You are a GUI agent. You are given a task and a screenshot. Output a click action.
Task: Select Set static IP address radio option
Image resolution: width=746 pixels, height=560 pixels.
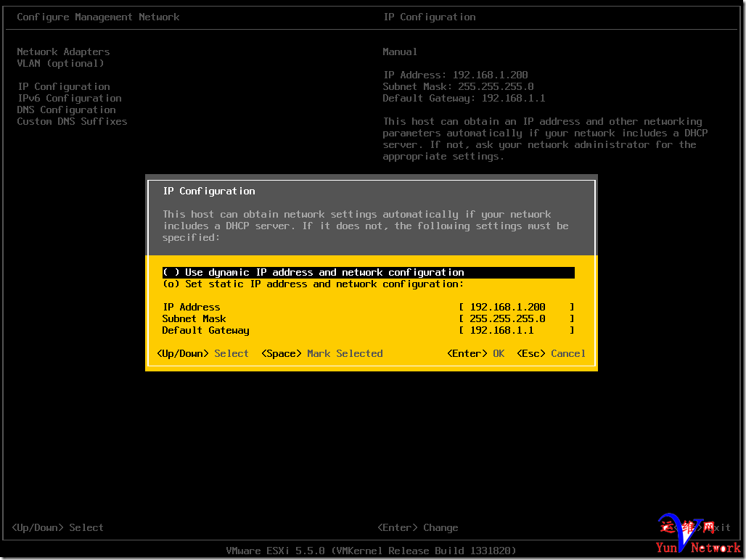(x=313, y=284)
